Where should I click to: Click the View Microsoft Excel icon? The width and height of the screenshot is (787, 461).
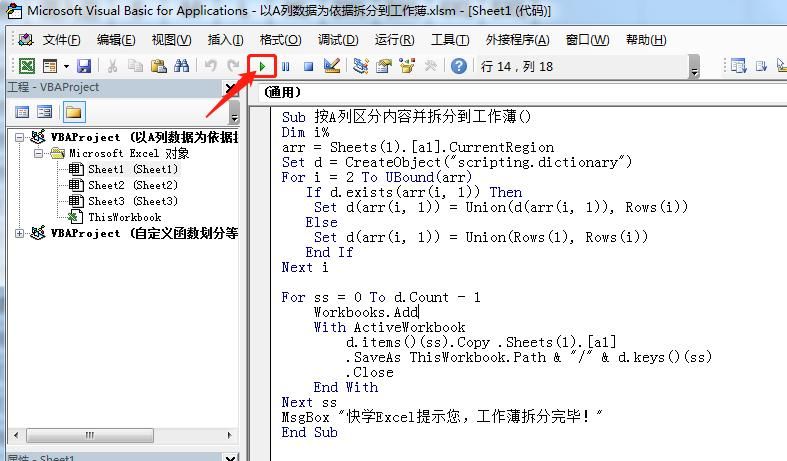pyautogui.click(x=27, y=66)
